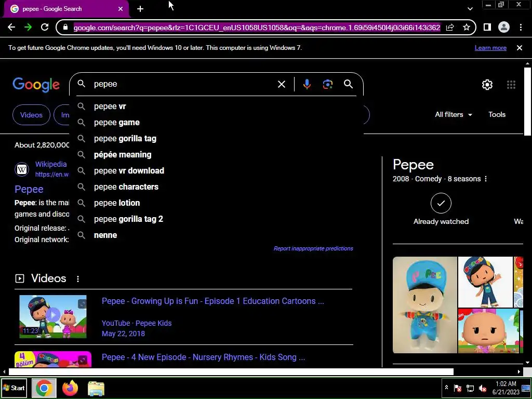Click the Chrome taskbar icon
This screenshot has height=399, width=532.
coord(44,388)
